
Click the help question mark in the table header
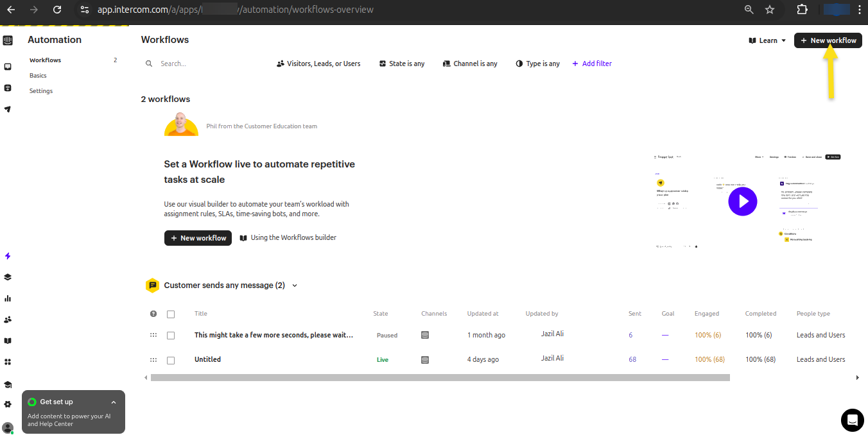coord(153,314)
